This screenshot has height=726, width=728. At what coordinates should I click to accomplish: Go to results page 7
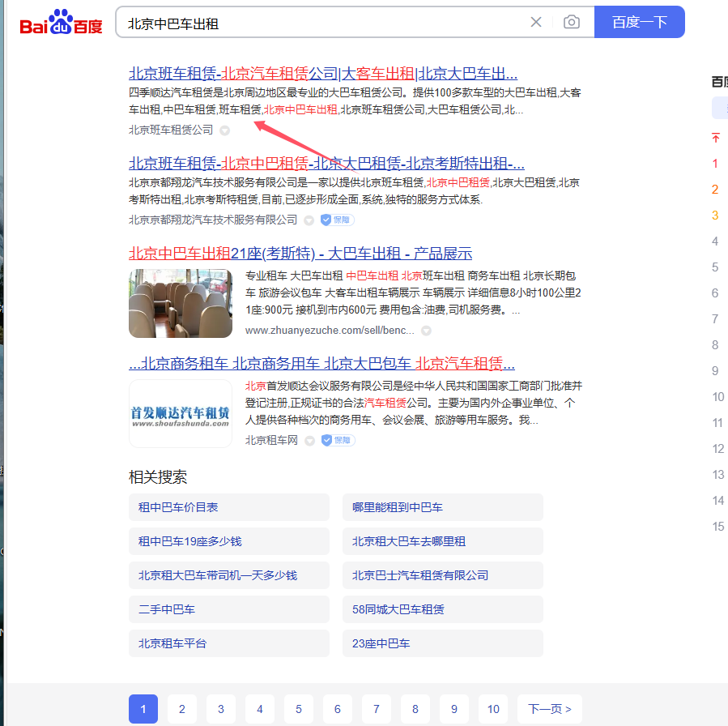pyautogui.click(x=377, y=709)
